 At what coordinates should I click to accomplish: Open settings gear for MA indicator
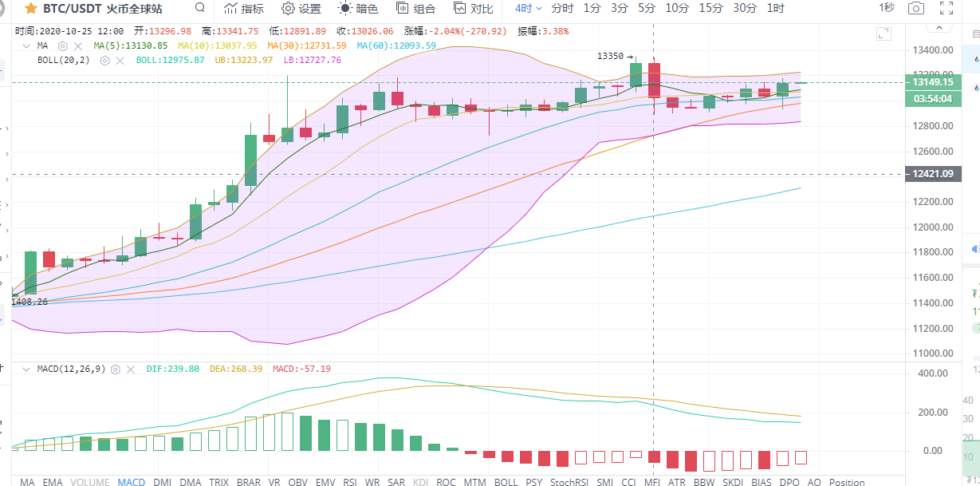63,46
